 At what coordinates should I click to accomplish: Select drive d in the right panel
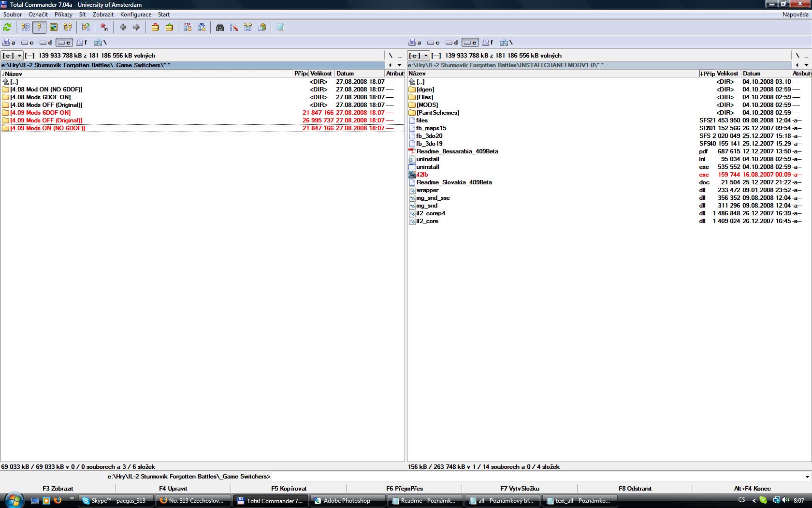point(452,43)
